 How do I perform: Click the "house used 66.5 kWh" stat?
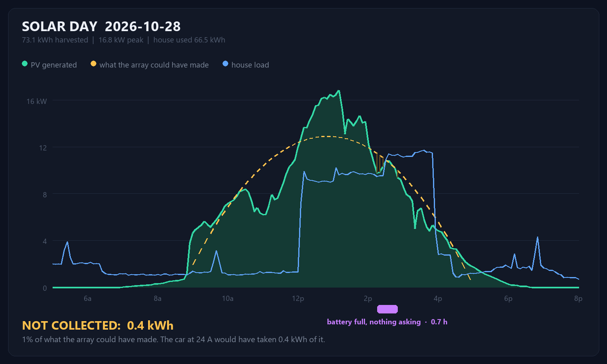click(x=189, y=40)
